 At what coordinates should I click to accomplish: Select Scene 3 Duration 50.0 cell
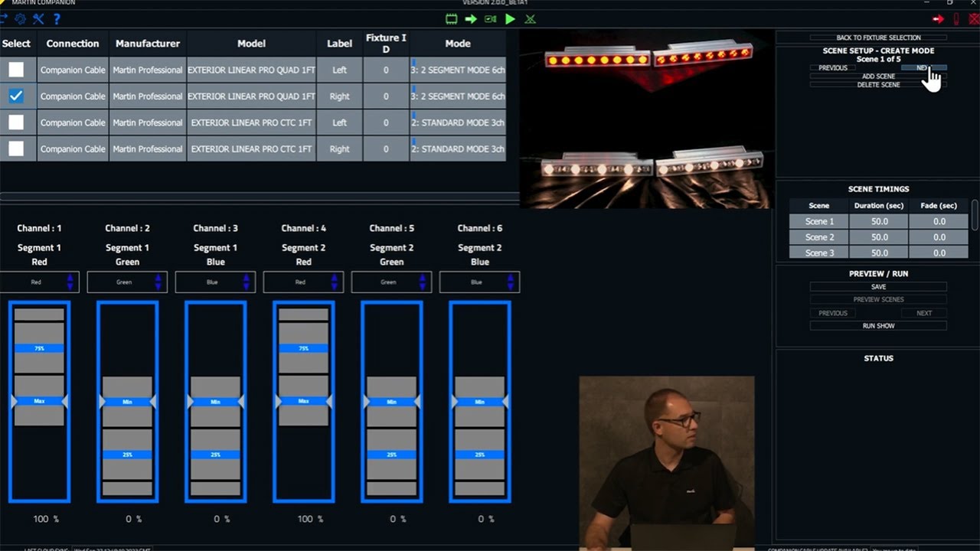879,253
